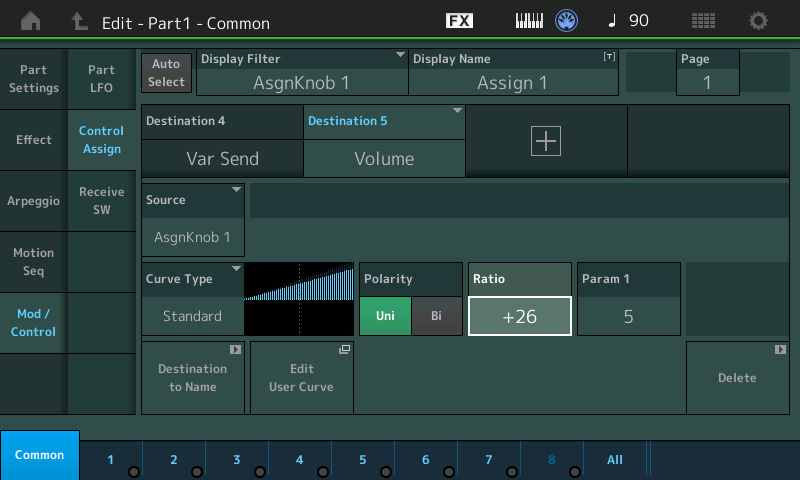Open the Source AsgnKnob 1 dropdown
Image resolution: width=800 pixels, height=480 pixels.
(193, 220)
